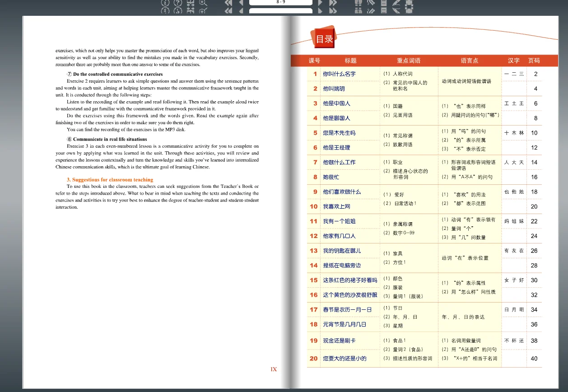Click the zoom-in magnifier icon
Image resolution: width=568 pixels, height=392 pixels.
203,3
